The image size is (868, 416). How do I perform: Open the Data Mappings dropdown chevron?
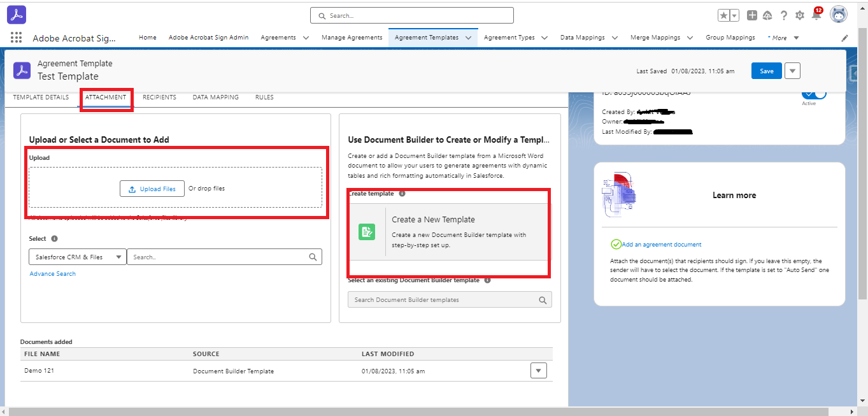click(x=615, y=38)
